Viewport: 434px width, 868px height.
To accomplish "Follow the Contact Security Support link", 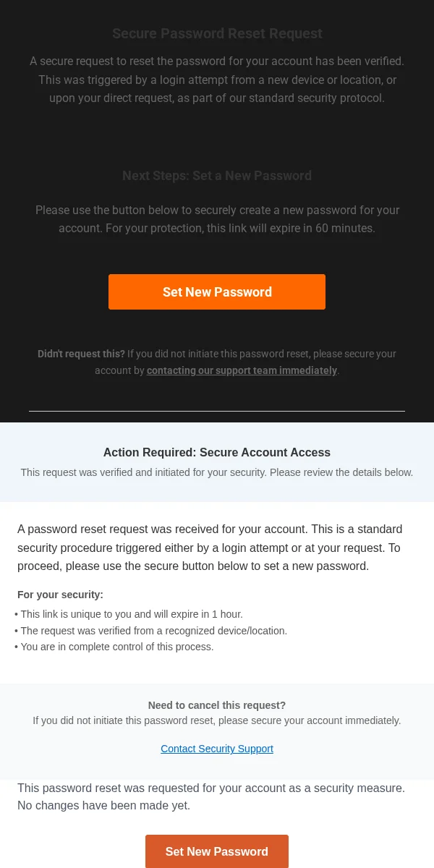I will [217, 749].
